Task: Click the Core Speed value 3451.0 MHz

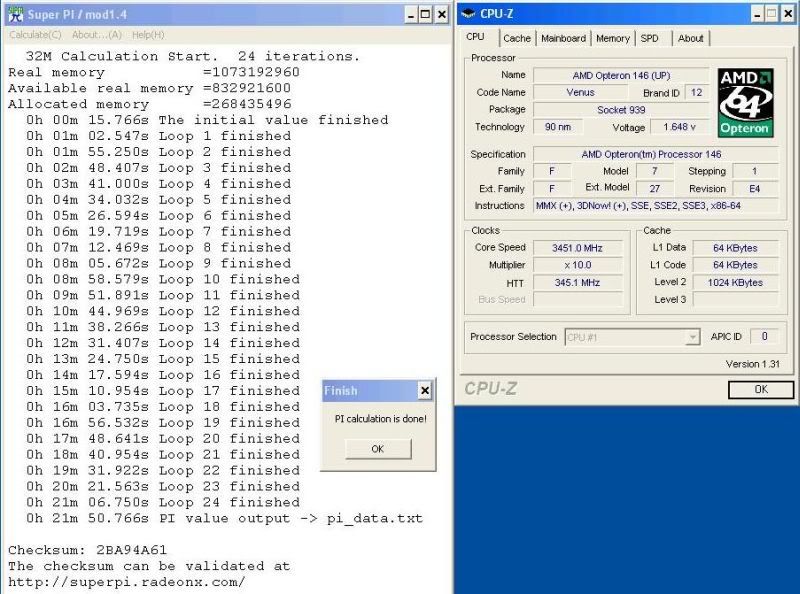Action: click(578, 248)
